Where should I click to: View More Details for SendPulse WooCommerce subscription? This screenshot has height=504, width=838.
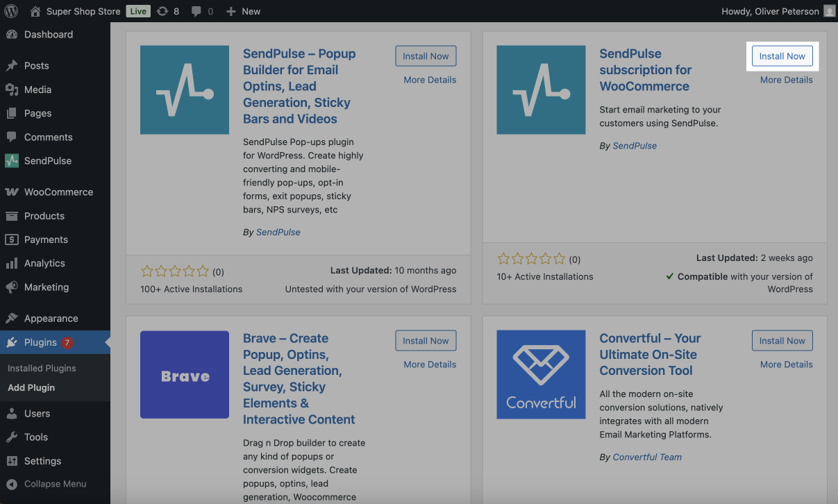787,80
